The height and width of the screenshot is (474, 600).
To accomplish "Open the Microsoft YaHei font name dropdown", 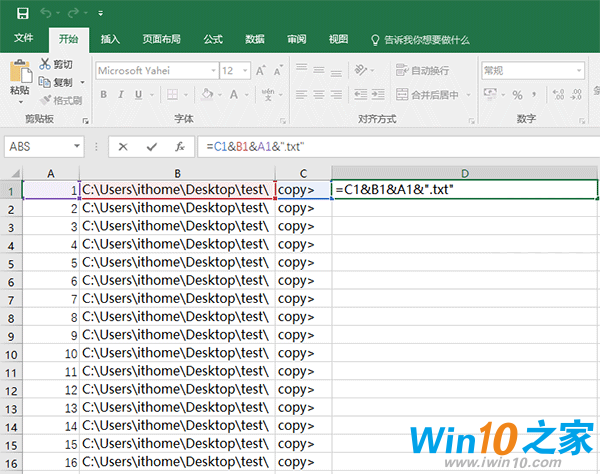I will 210,71.
